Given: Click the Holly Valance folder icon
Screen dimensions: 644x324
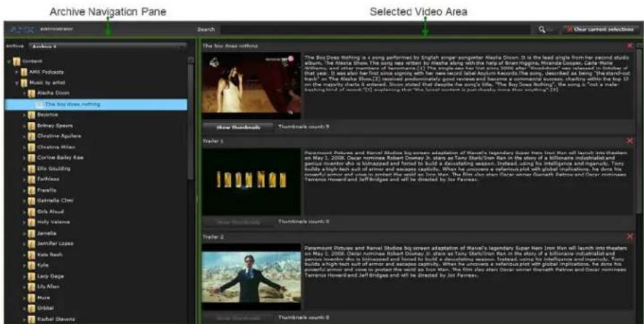Looking at the screenshot, I should 31,222.
